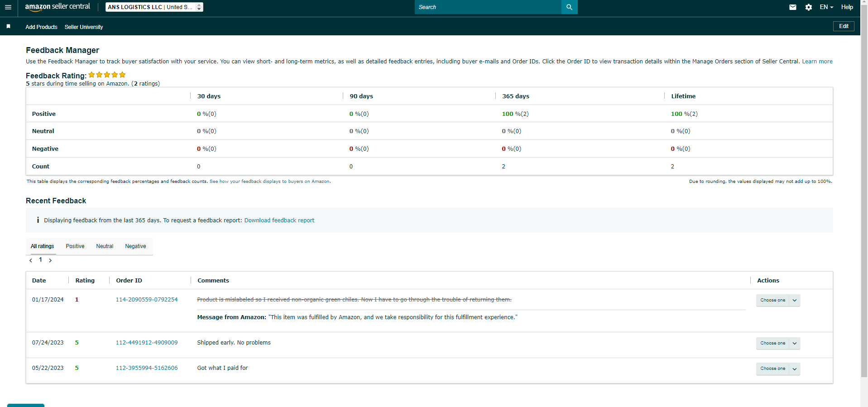
Task: Open the settings gear menu
Action: point(808,7)
